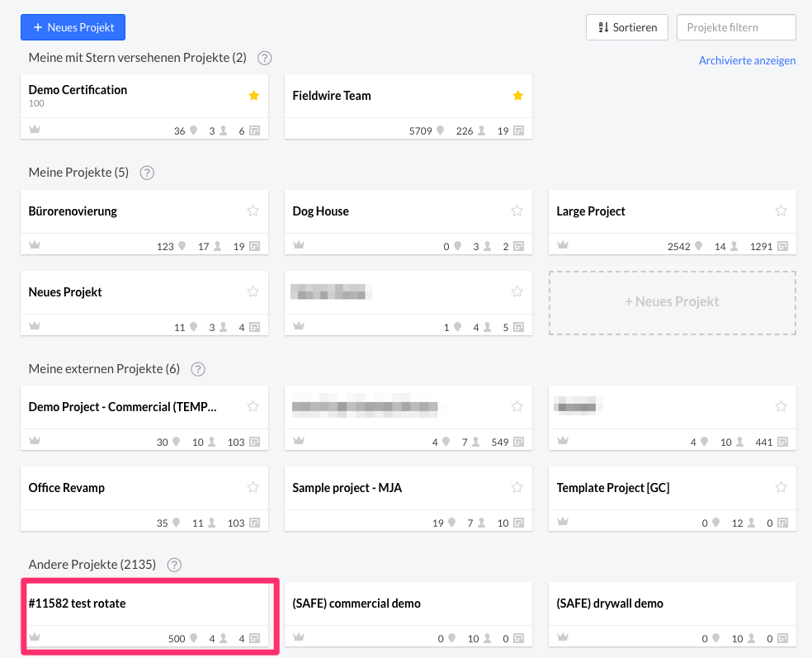Click help icon next to Meine Projekte
The image size is (812, 658).
tap(147, 173)
